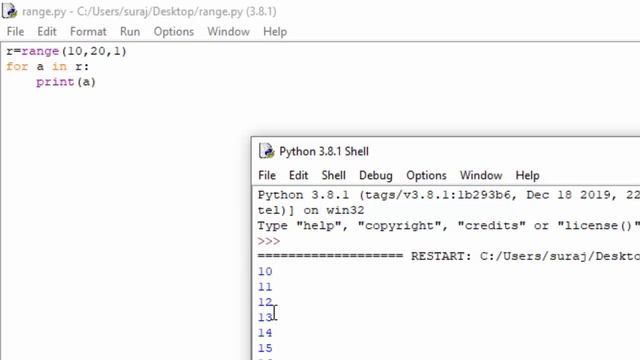The height and width of the screenshot is (360, 640).
Task: Open Window menu in Python Shell window
Action: pos(481,176)
